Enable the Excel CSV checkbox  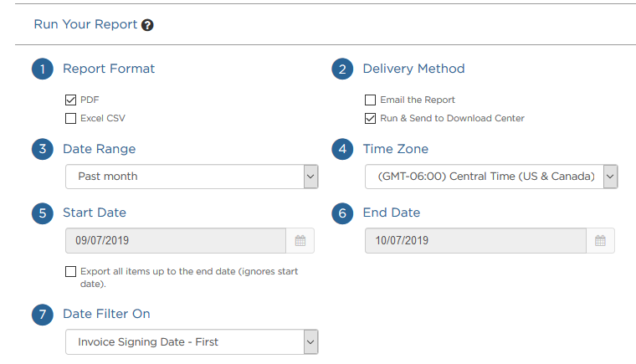[70, 119]
